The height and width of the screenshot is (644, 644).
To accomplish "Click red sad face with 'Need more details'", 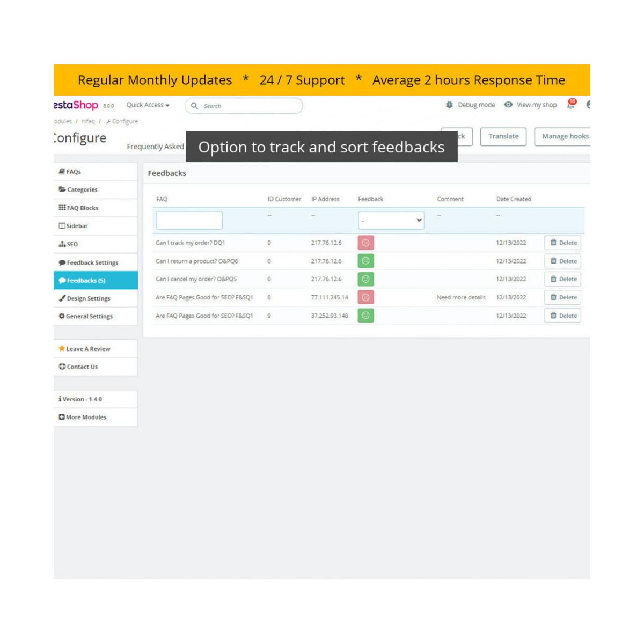I will point(365,297).
